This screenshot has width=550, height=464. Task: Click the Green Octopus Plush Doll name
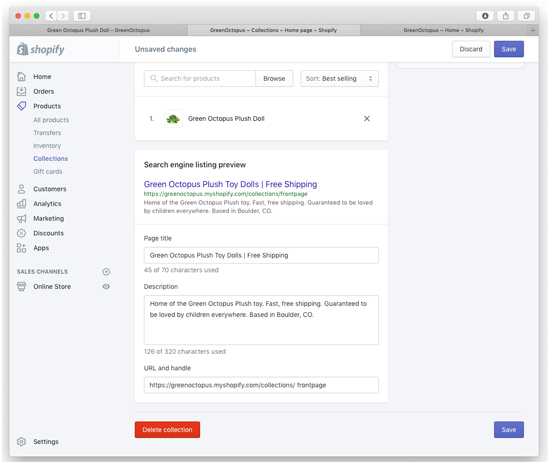tap(226, 119)
